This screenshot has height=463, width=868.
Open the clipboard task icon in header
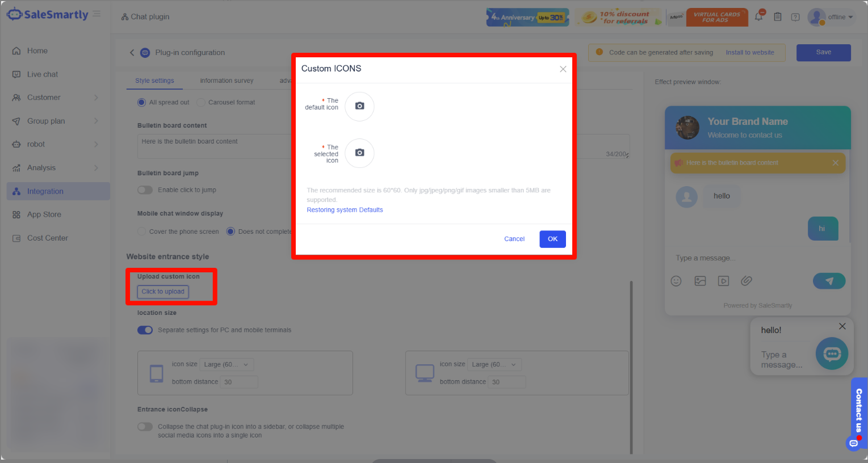pos(778,17)
